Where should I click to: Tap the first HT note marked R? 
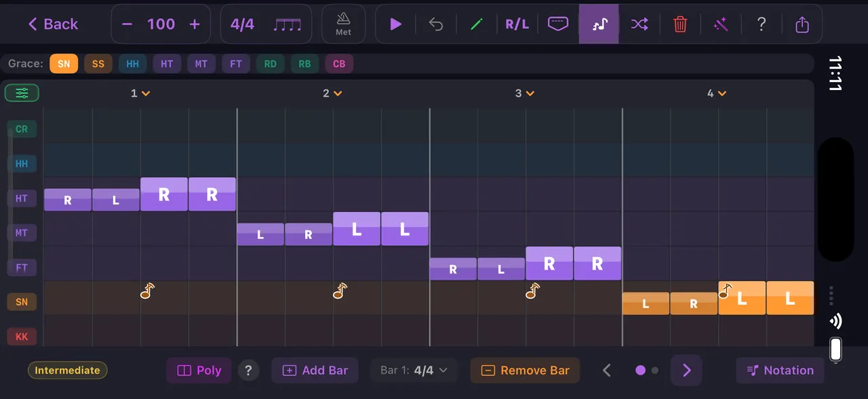68,200
